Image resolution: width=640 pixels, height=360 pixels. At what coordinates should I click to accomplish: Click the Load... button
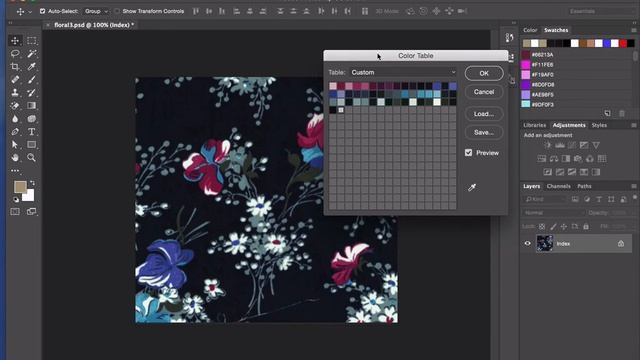pos(484,114)
